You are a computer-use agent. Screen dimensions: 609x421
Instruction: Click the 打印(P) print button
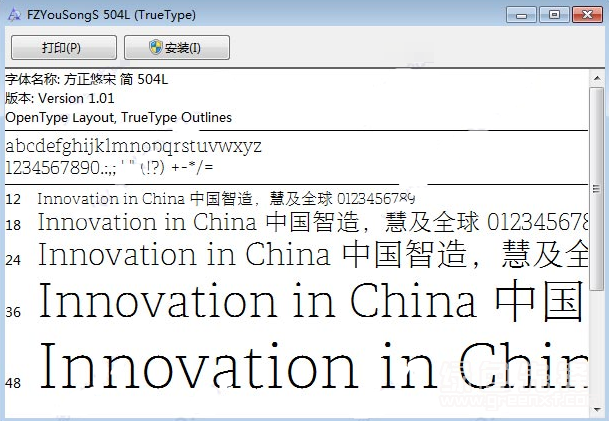(64, 47)
